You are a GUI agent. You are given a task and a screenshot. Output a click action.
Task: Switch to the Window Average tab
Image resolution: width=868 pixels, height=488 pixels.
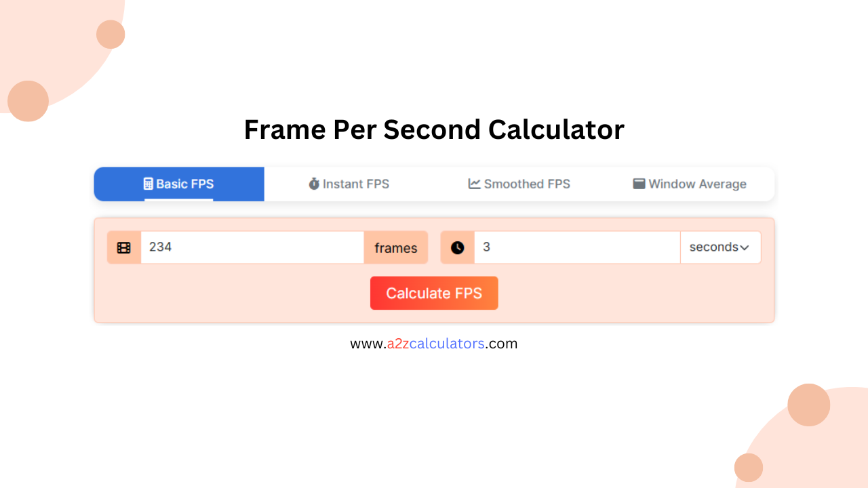tap(690, 184)
